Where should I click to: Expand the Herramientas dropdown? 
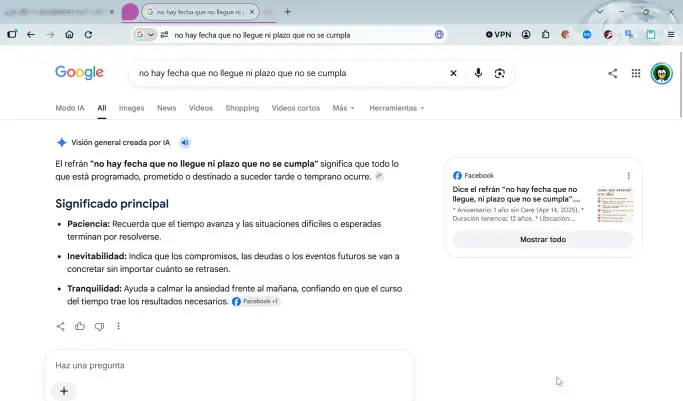pos(397,108)
